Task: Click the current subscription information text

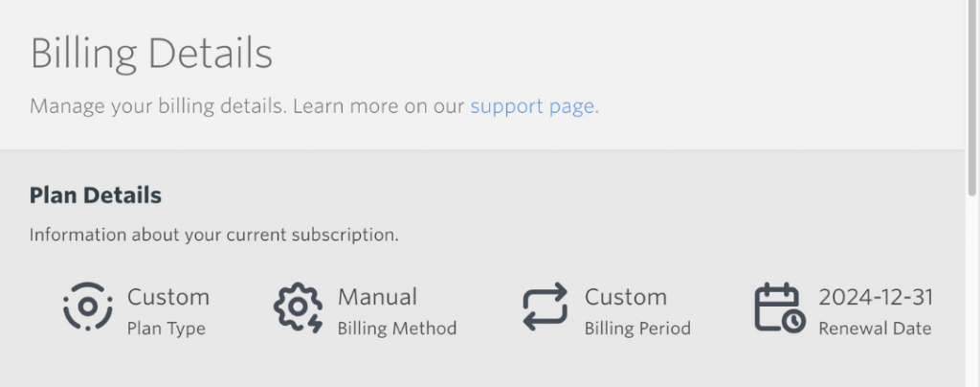Action: coord(213,235)
